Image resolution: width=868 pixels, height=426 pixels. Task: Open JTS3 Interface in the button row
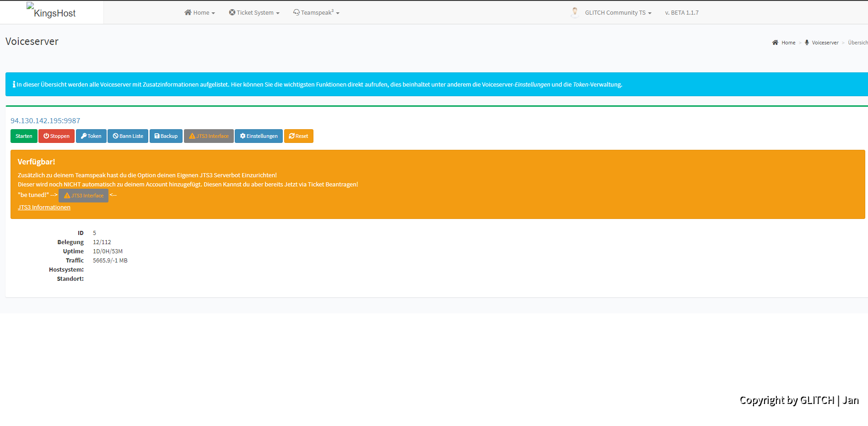209,136
